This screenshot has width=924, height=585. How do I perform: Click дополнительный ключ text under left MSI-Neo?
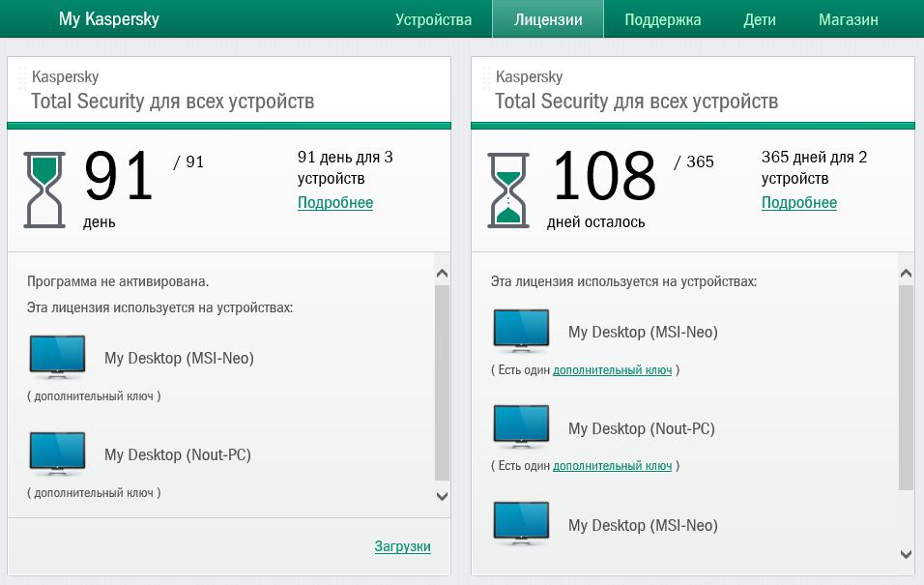point(94,396)
